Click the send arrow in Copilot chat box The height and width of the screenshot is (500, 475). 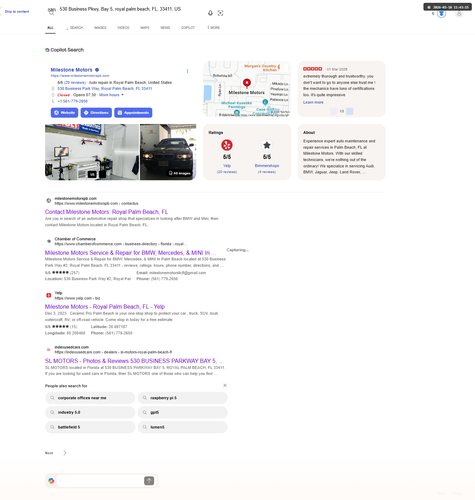149,480
